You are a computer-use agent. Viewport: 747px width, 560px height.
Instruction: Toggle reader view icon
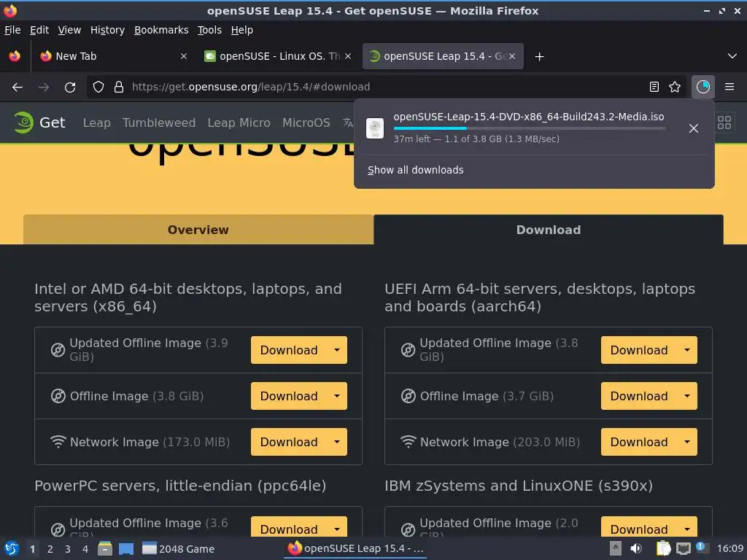654,87
